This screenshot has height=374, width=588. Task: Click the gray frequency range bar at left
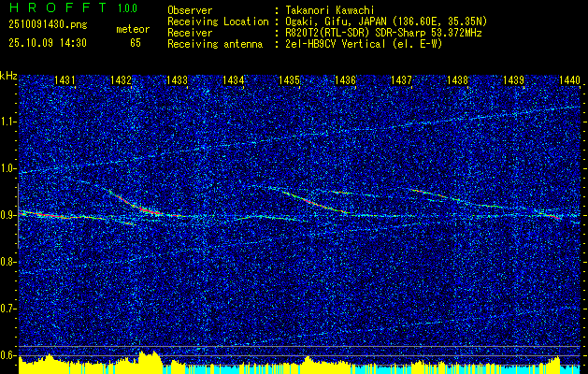[19, 216]
